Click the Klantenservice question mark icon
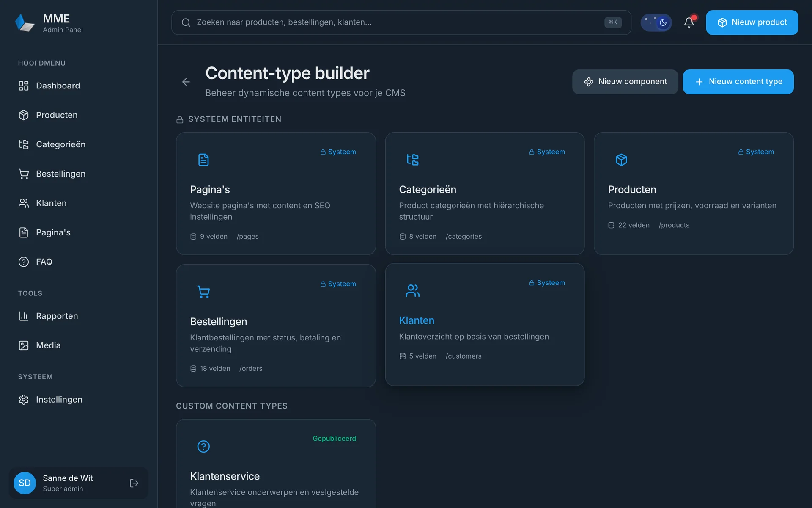The width and height of the screenshot is (812, 508). click(203, 446)
